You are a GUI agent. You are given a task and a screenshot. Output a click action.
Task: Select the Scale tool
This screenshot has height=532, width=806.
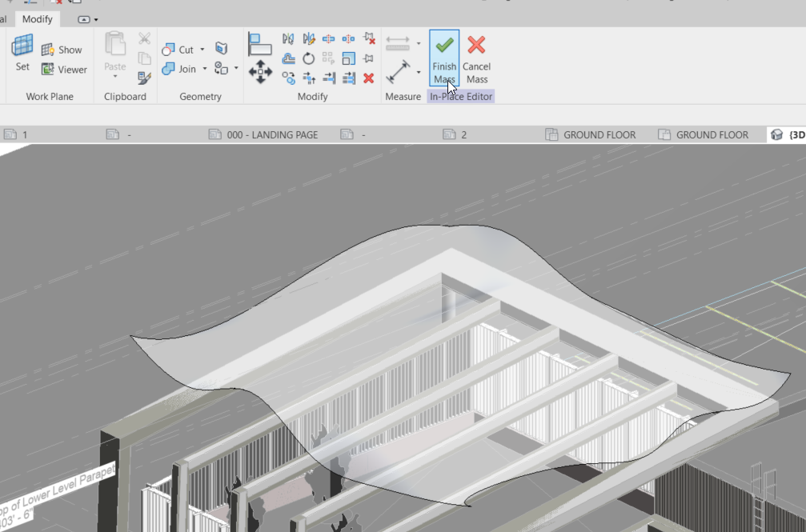pyautogui.click(x=348, y=58)
